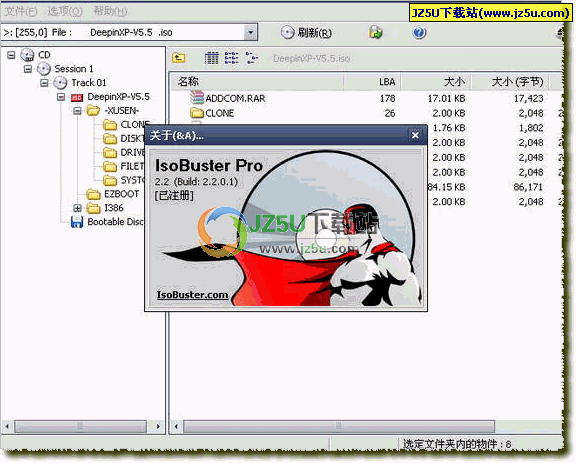This screenshot has height=463, width=576.
Task: Open the 帮助(H) menu
Action: (110, 11)
